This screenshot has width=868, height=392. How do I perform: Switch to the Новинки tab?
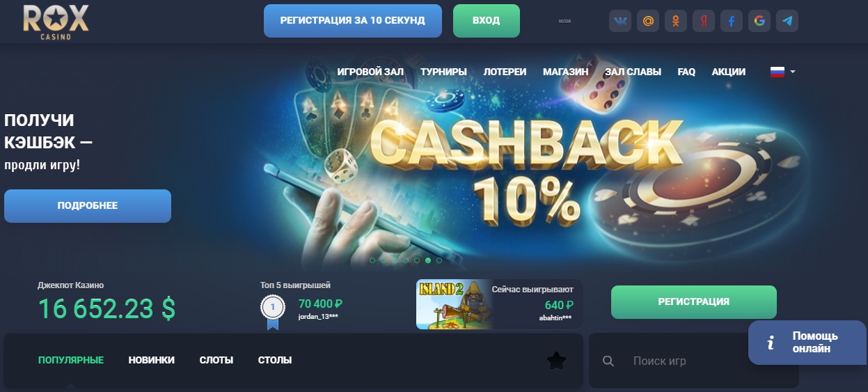click(x=152, y=360)
